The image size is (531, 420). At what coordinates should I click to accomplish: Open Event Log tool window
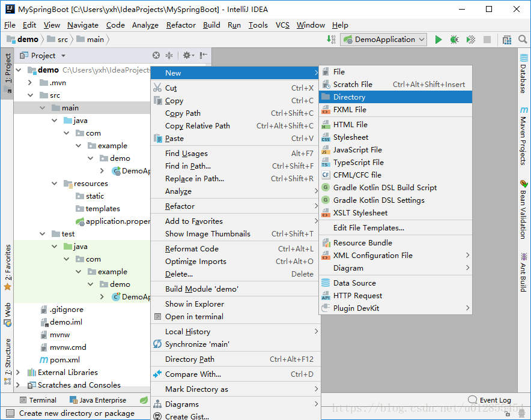point(490,400)
